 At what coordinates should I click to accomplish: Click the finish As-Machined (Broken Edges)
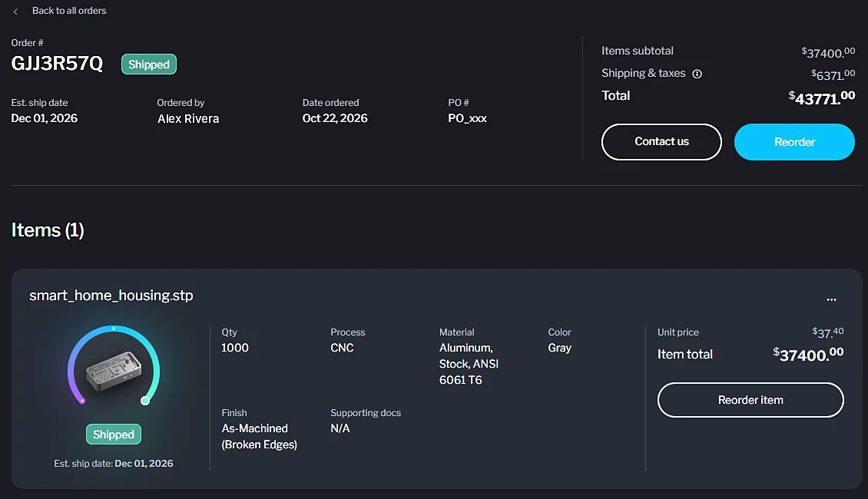point(259,437)
